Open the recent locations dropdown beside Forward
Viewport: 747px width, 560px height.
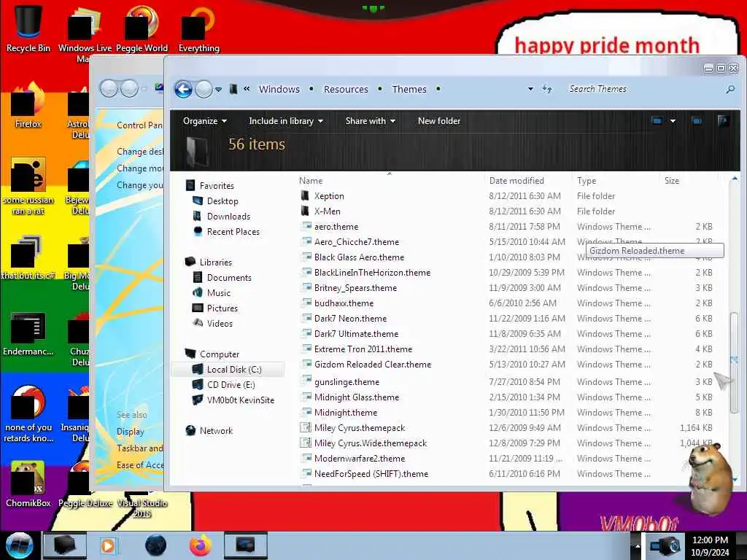[x=218, y=90]
